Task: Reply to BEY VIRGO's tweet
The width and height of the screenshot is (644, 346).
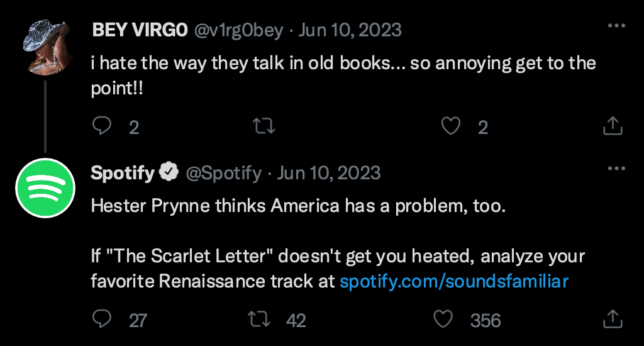Action: 102,126
